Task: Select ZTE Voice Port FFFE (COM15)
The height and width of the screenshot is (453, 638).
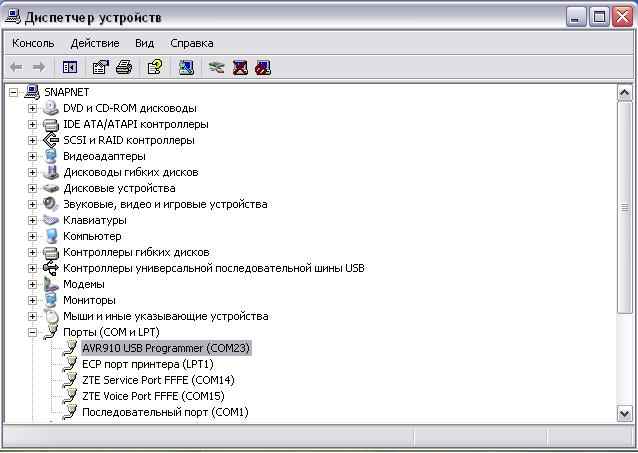Action: point(153,396)
